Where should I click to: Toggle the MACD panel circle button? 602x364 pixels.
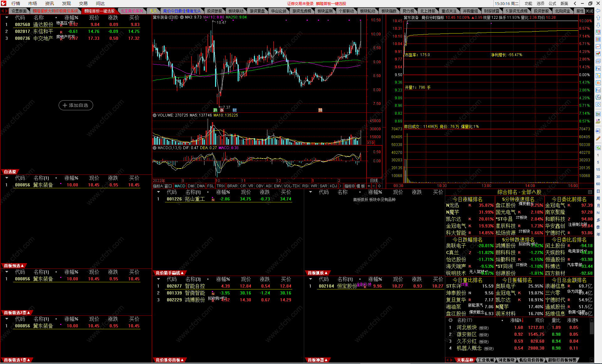154,148
